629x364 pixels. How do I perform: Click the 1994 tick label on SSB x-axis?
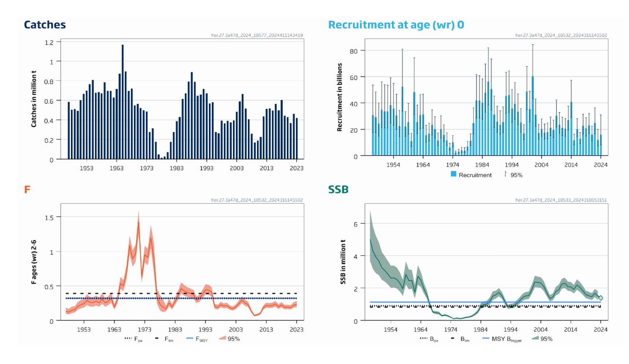(x=511, y=330)
